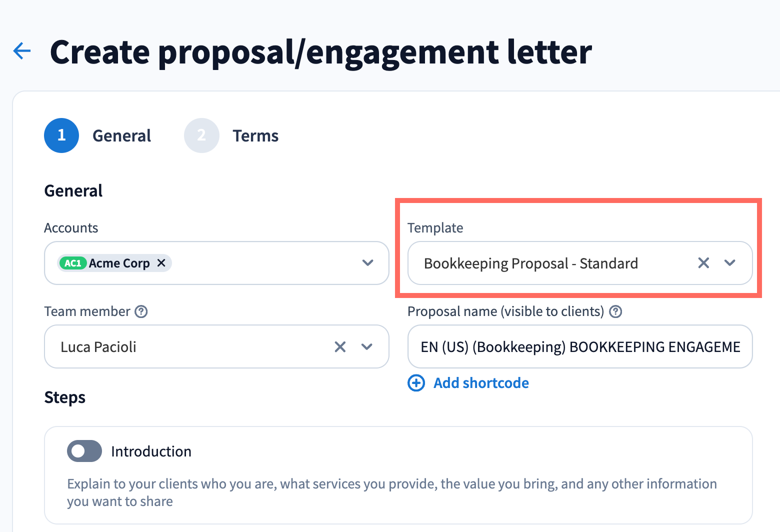Select the General step label
Image resolution: width=780 pixels, height=532 pixels.
(x=121, y=136)
